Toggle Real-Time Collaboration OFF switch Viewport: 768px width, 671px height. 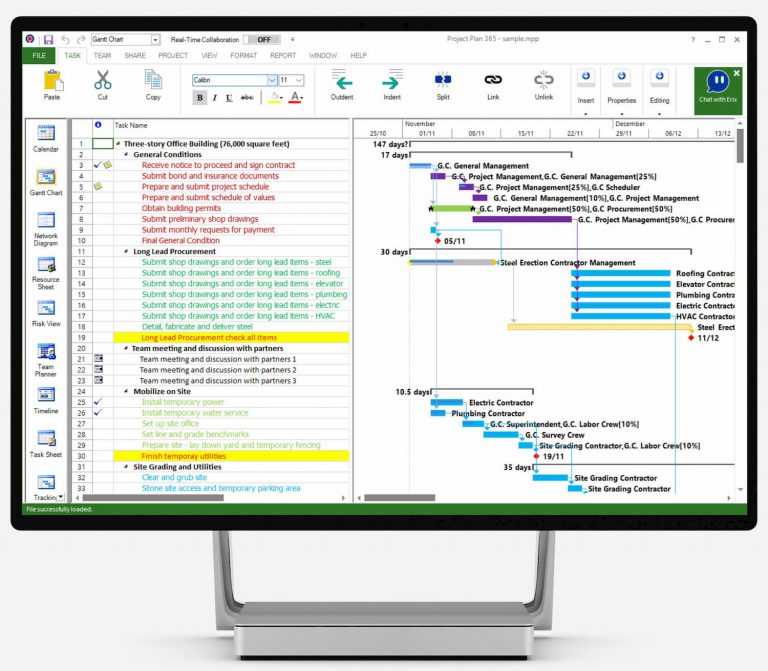coord(263,40)
